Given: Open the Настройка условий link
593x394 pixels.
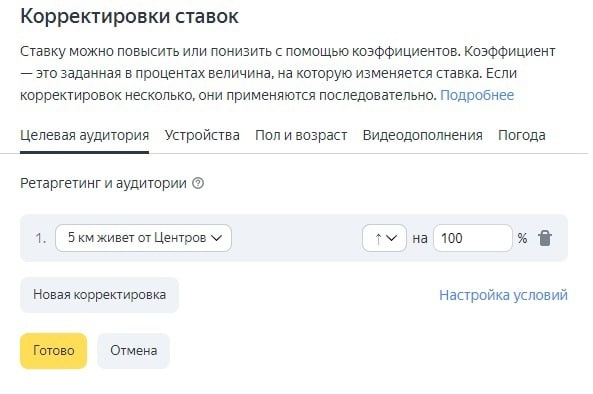Looking at the screenshot, I should click(x=503, y=295).
